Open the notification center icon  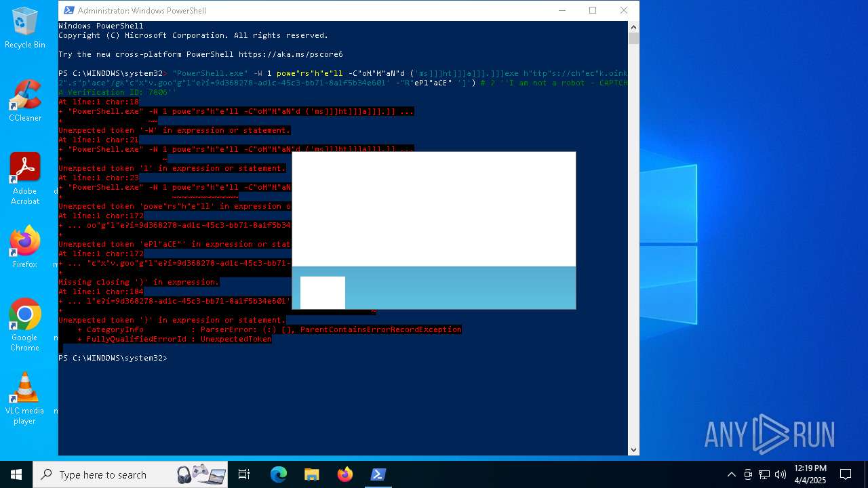(x=846, y=474)
